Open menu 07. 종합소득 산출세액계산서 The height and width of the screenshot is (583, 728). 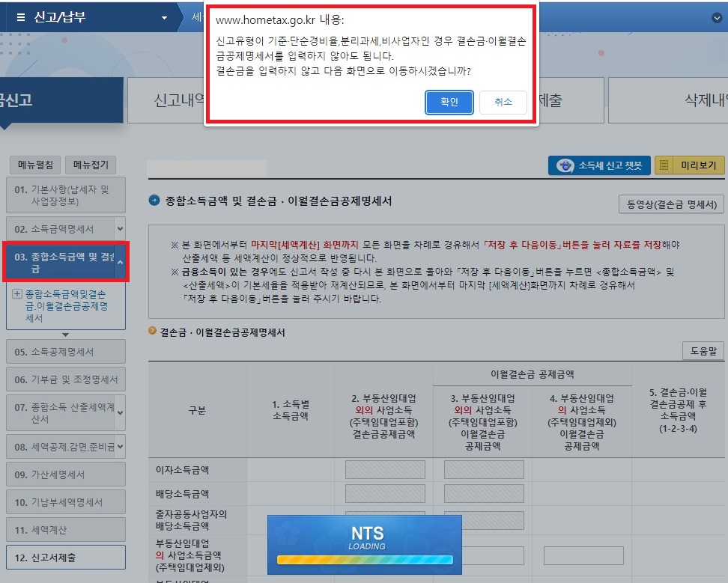[x=61, y=413]
